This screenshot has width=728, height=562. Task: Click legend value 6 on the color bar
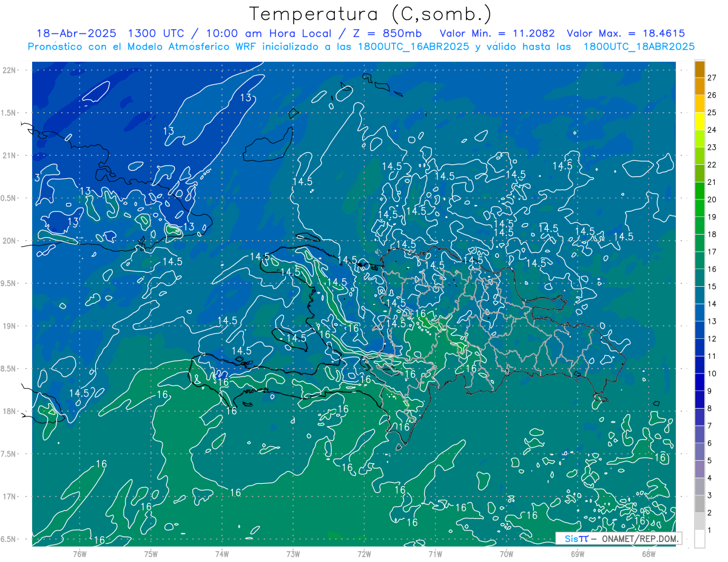coord(710,443)
